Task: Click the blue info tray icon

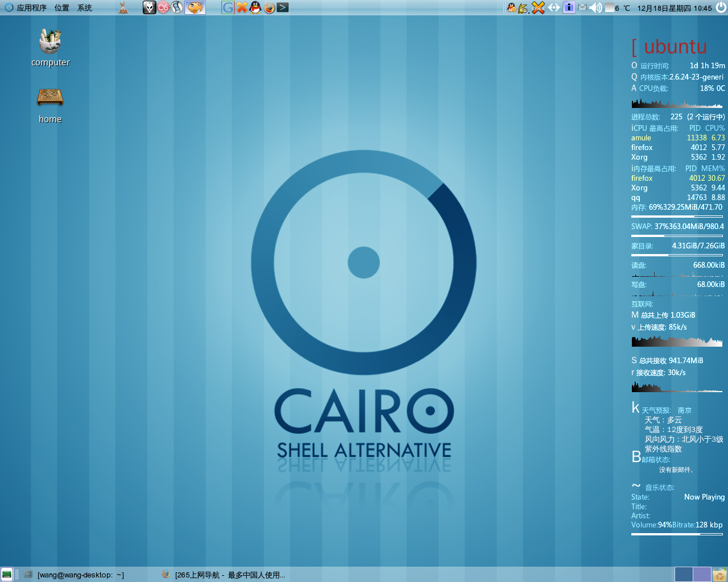Action: (569, 7)
